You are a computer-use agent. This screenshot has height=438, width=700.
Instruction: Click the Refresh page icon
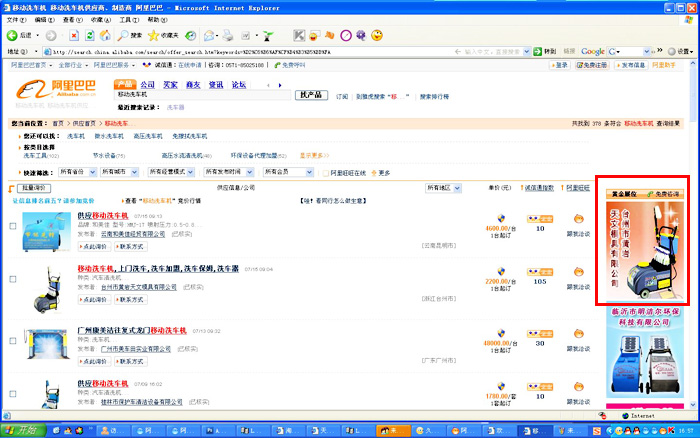(90, 36)
